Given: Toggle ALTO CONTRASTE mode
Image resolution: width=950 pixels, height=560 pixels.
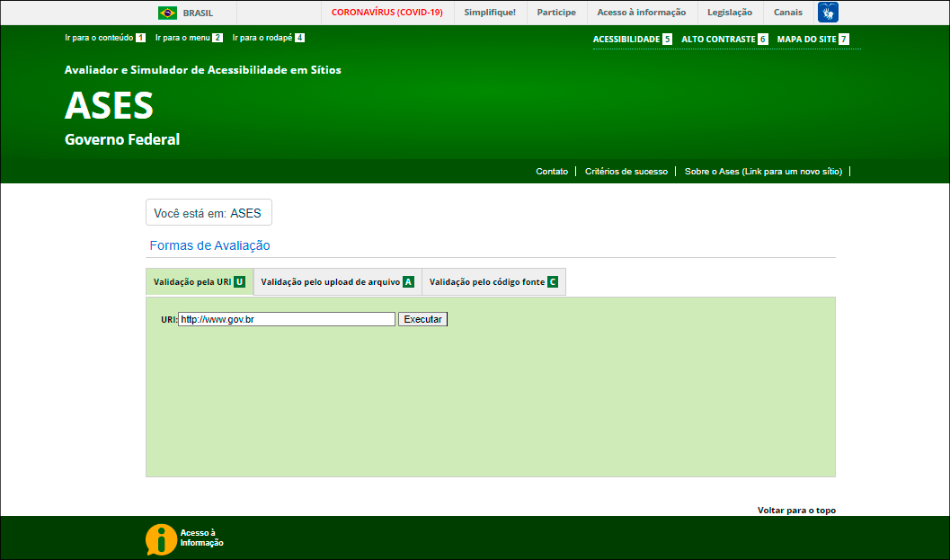Looking at the screenshot, I should coord(724,39).
